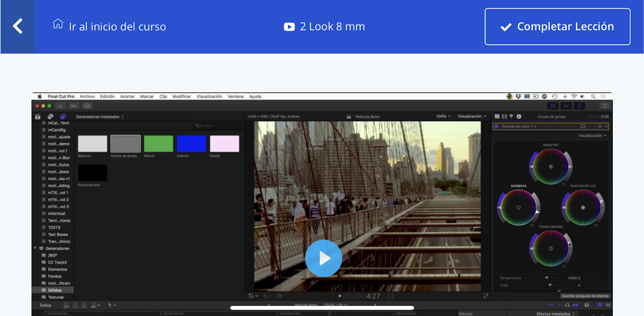Viewport: 644px width, 316px height.
Task: Click the Guardar preajuste de efectos button
Action: pos(585,296)
